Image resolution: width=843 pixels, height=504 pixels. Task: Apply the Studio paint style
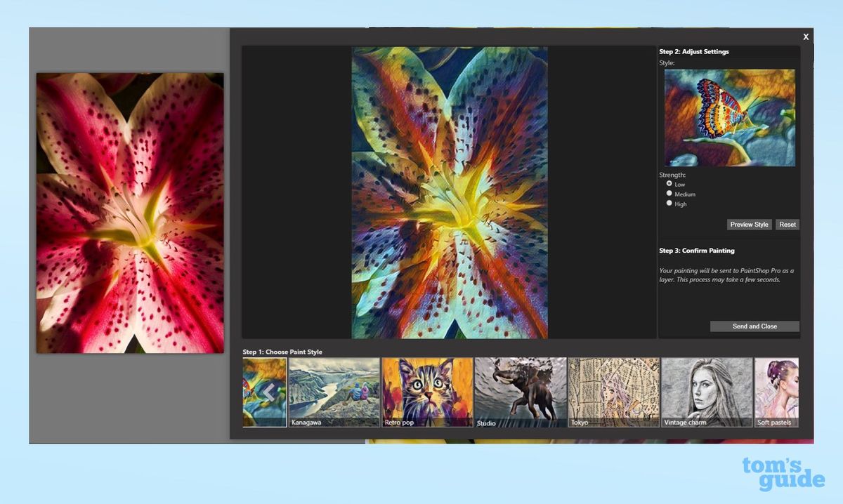click(521, 391)
